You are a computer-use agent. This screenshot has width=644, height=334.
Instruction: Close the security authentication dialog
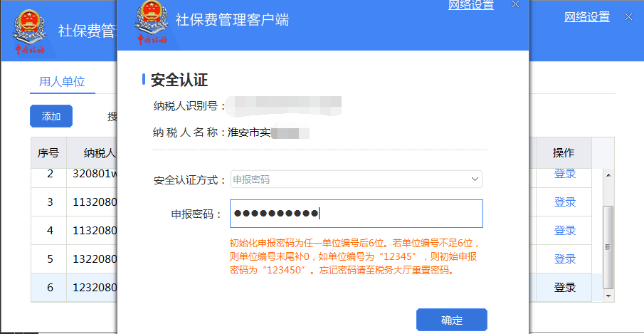click(515, 4)
